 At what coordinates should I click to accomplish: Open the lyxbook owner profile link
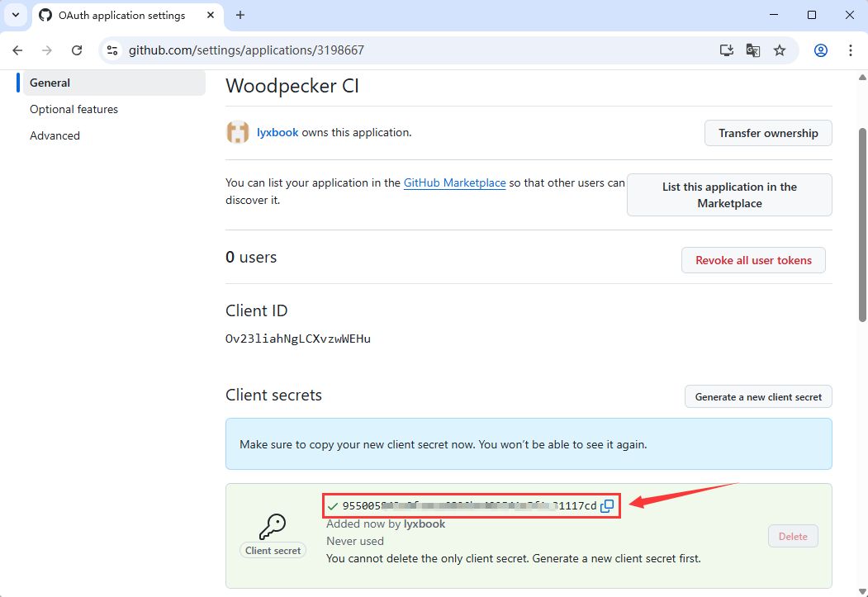click(x=277, y=133)
